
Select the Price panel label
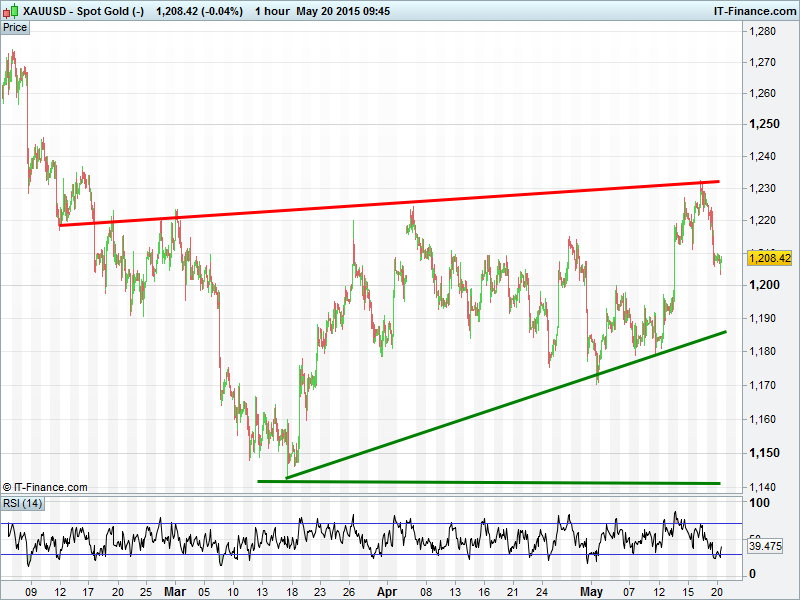[x=15, y=27]
